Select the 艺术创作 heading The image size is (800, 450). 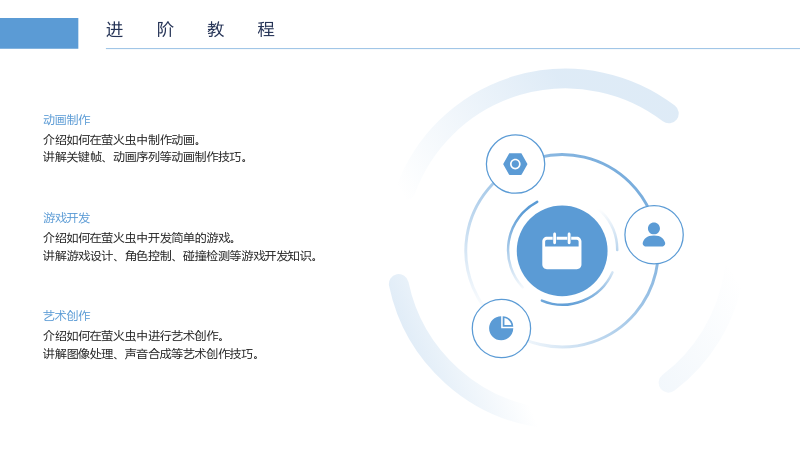point(67,316)
